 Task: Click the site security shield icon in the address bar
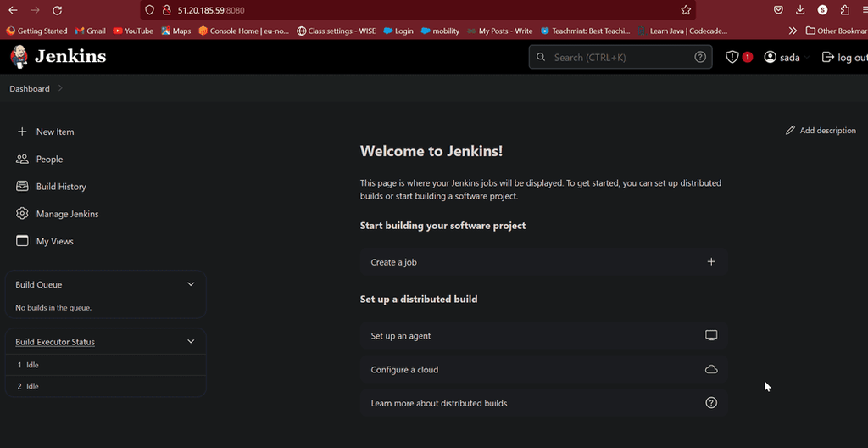click(149, 10)
